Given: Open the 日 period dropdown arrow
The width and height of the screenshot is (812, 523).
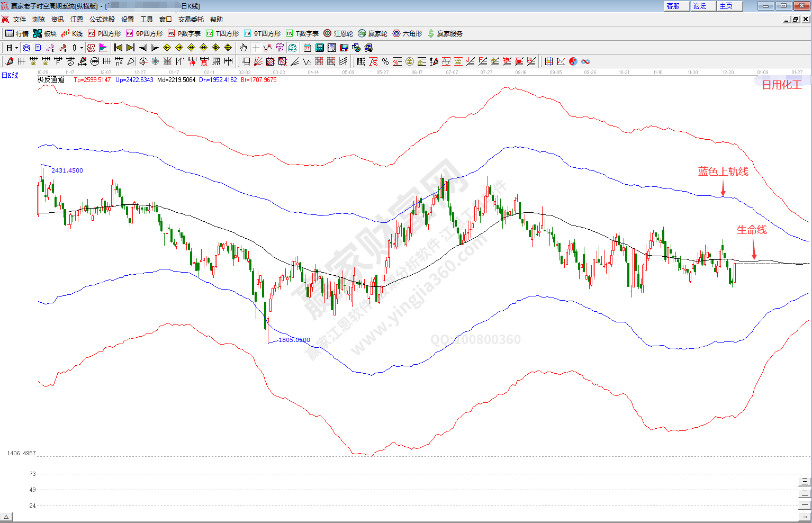Looking at the screenshot, I should tap(16, 48).
